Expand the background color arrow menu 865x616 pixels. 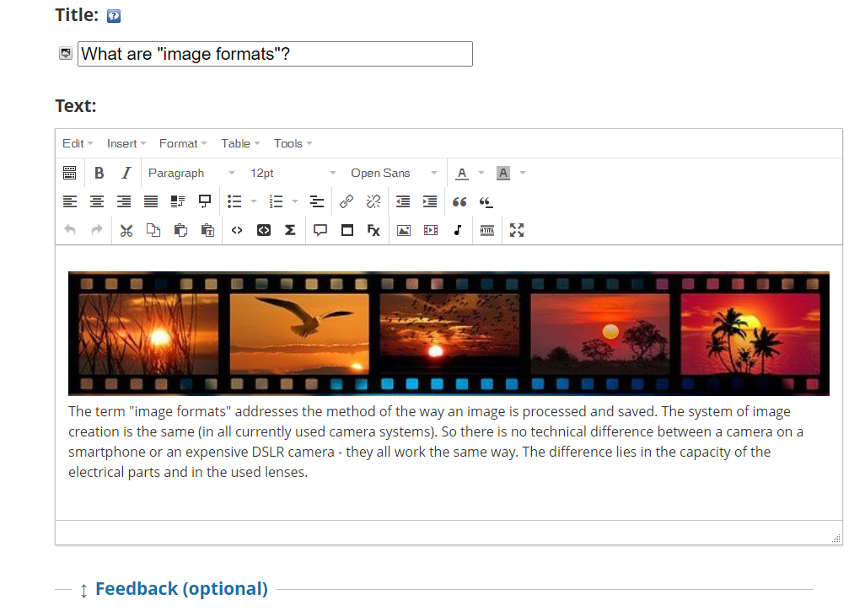pos(523,173)
